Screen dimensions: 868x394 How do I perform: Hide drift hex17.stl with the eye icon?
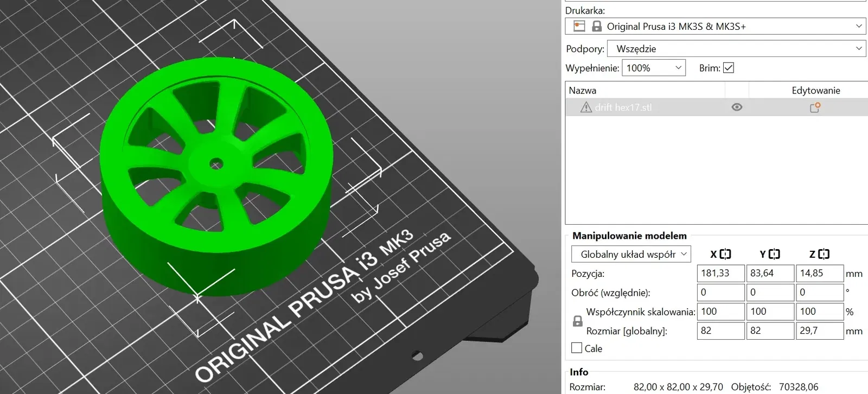click(x=737, y=107)
